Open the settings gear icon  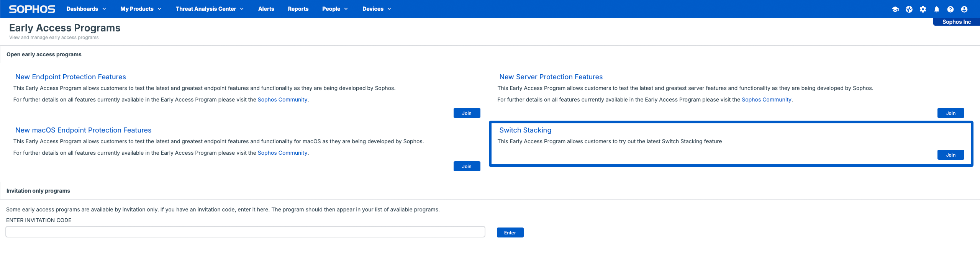click(923, 9)
